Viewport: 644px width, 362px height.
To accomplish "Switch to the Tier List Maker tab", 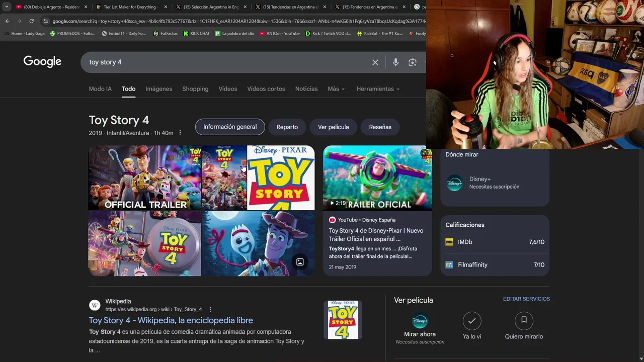I will point(131,7).
